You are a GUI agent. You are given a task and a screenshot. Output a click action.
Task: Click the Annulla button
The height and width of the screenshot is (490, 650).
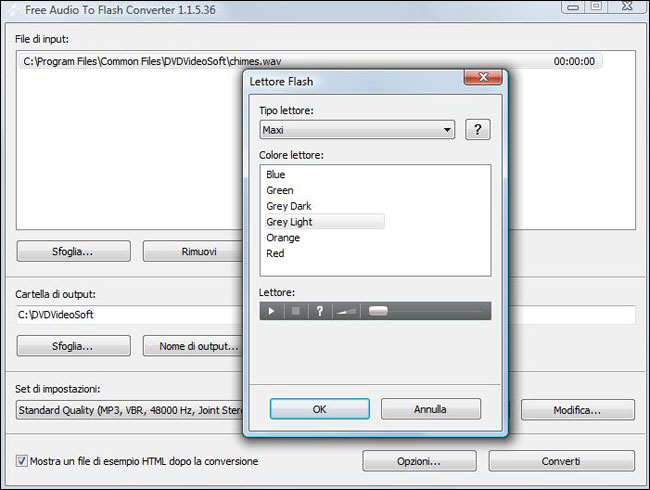[430, 409]
